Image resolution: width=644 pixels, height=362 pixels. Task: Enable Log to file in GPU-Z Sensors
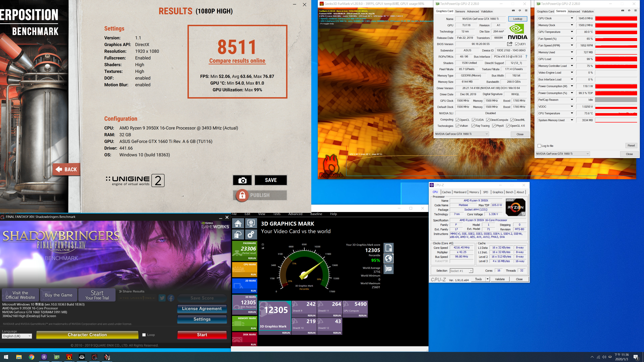(539, 146)
